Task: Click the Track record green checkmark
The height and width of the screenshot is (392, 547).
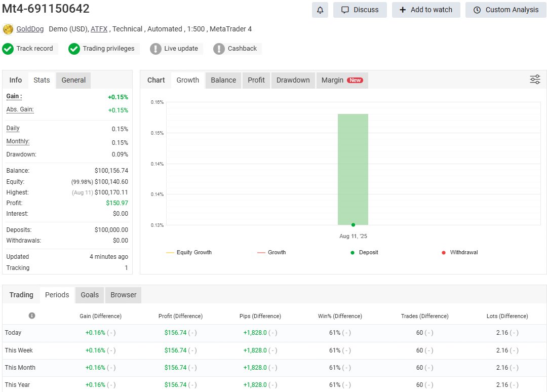Action: click(x=8, y=49)
